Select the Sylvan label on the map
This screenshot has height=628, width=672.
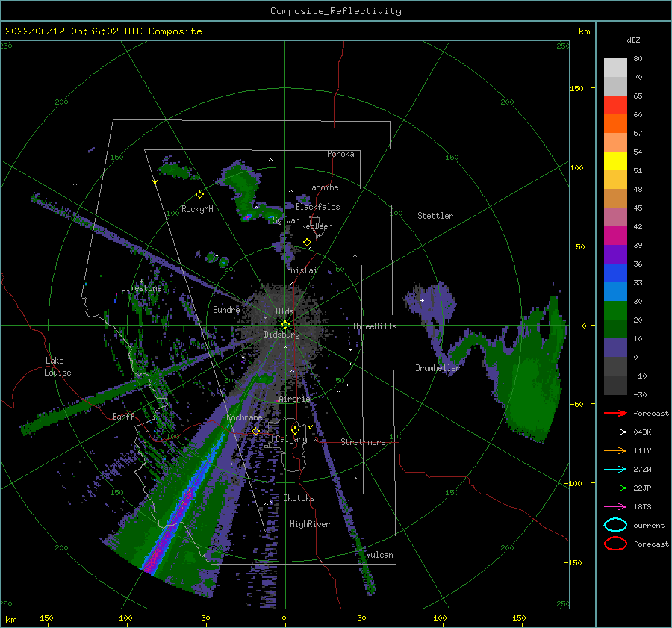click(x=286, y=220)
